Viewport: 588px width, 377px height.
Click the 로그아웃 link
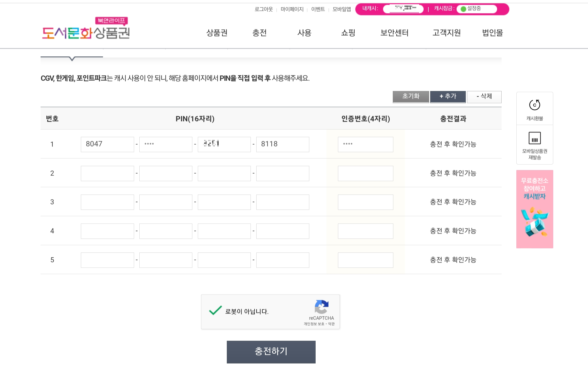(x=263, y=9)
